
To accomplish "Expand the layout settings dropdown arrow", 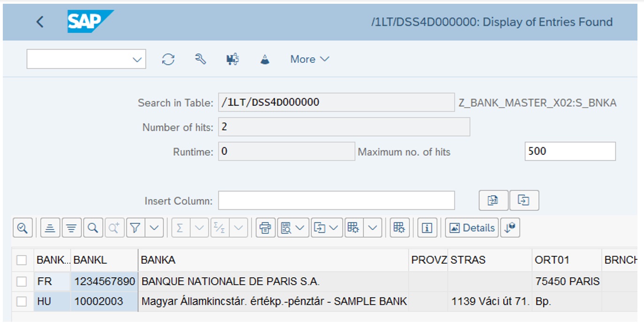I will point(372,228).
